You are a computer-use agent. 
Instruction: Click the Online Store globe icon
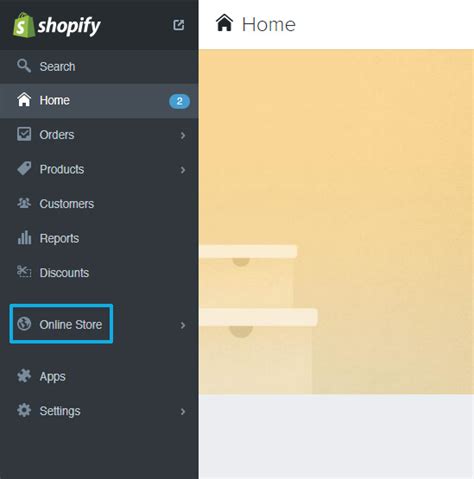(x=24, y=324)
